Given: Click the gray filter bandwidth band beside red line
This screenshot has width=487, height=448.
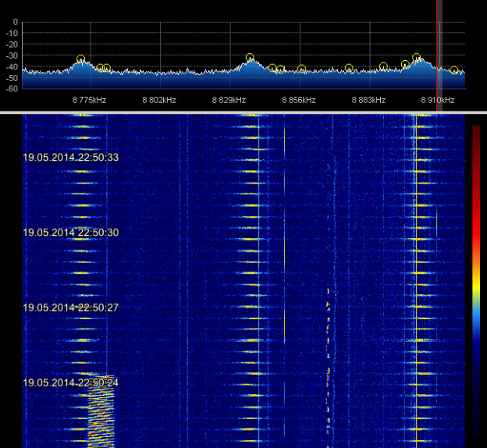Looking at the screenshot, I should point(440,55).
